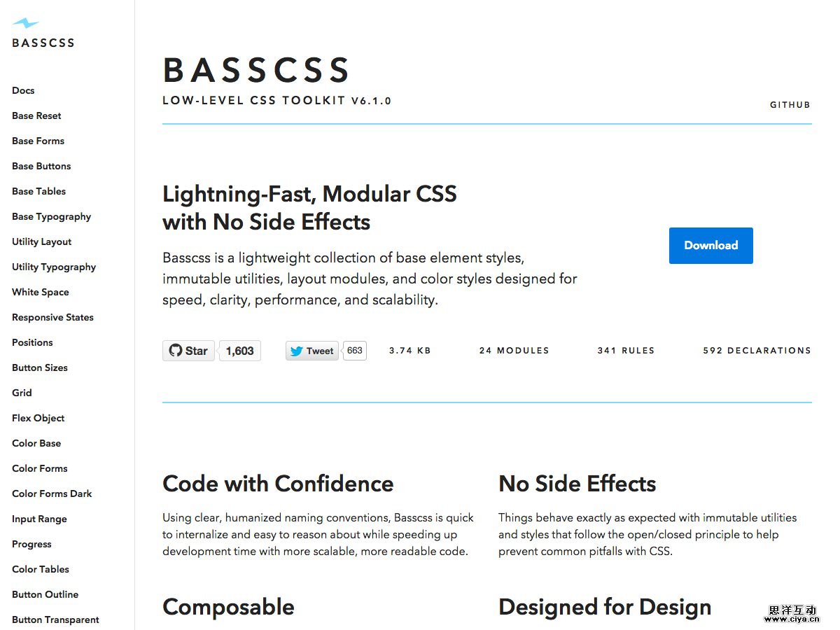Click the Twitter Tweet button

(x=312, y=351)
